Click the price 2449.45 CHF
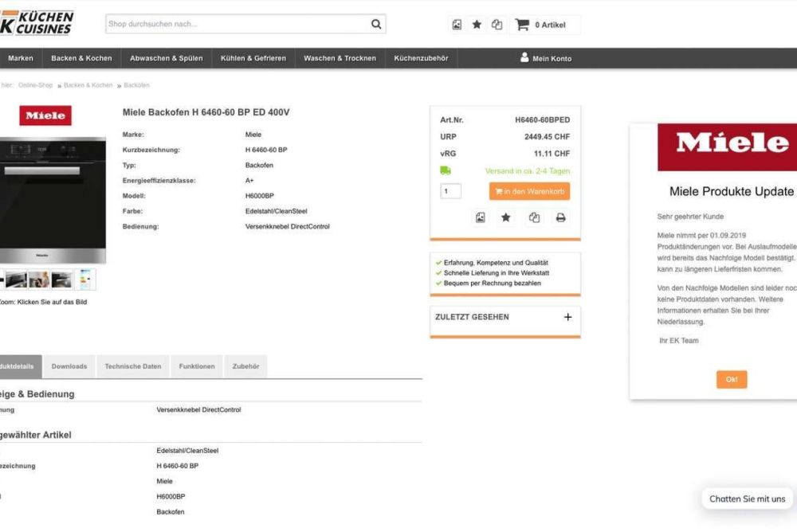The width and height of the screenshot is (797, 532). [547, 137]
